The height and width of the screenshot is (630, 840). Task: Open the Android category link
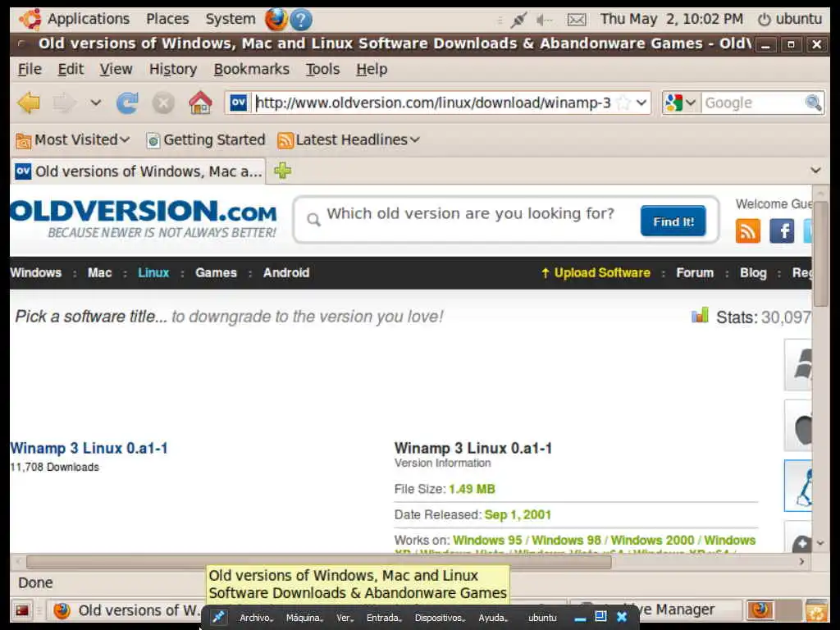point(286,272)
